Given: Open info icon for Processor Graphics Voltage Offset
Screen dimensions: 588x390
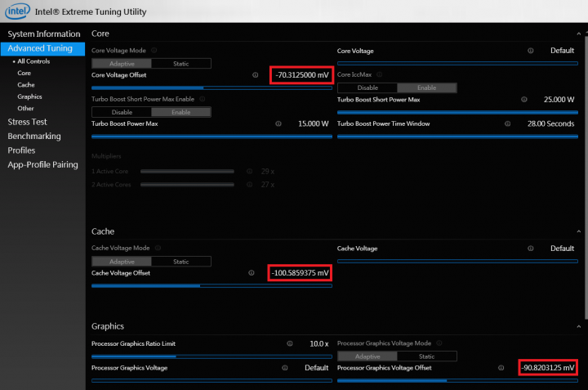Looking at the screenshot, I should coord(501,368).
